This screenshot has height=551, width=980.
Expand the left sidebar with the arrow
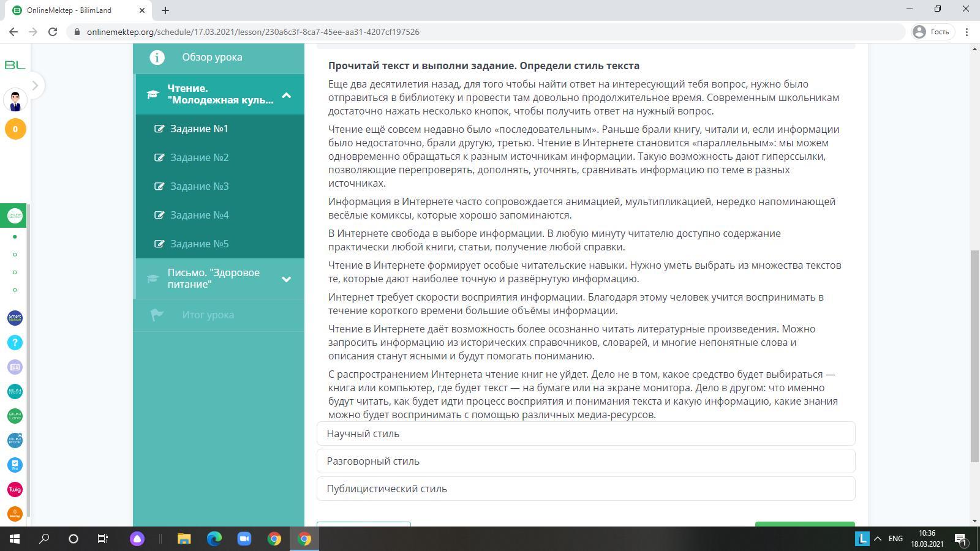point(35,86)
